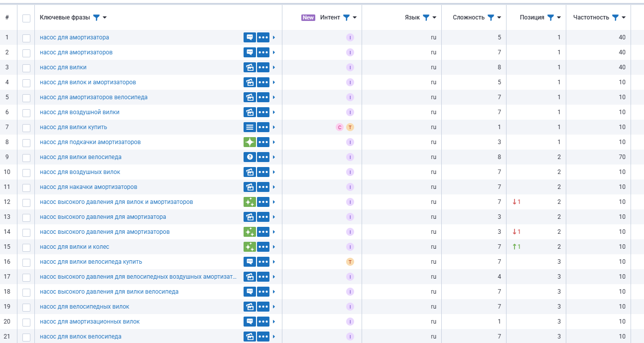The height and width of the screenshot is (343, 644).
Task: Open SERP feature icon for 'насос для амортизатора'
Action: point(250,37)
